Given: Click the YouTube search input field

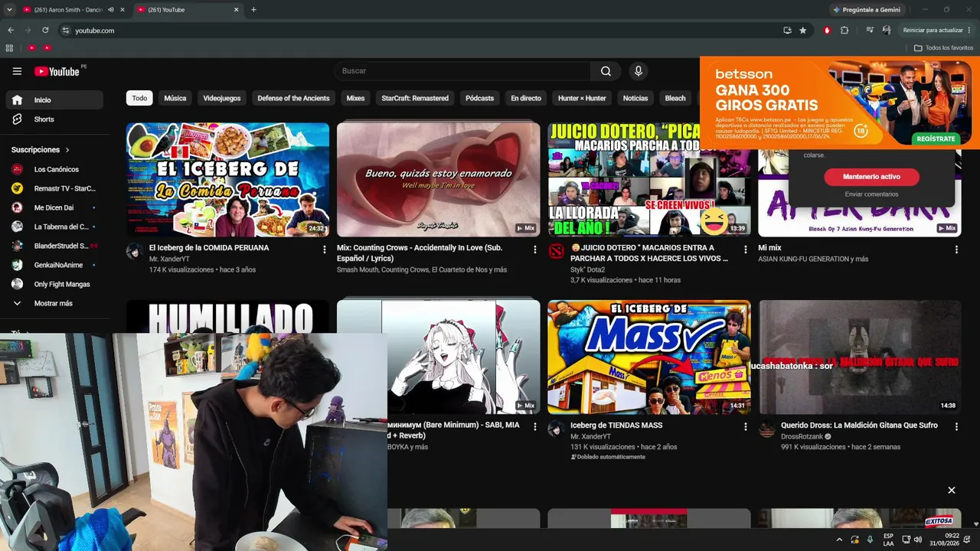Looking at the screenshot, I should pos(462,71).
